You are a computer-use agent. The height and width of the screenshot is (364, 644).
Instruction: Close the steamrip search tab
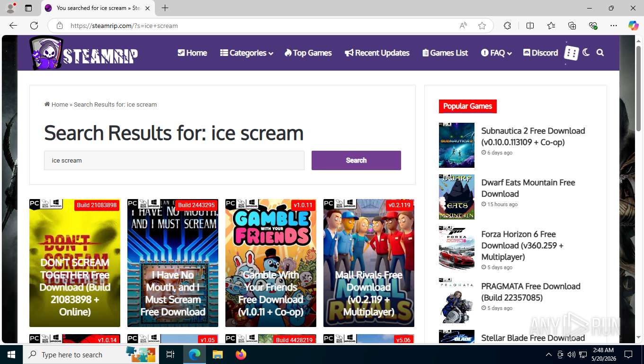click(x=147, y=8)
